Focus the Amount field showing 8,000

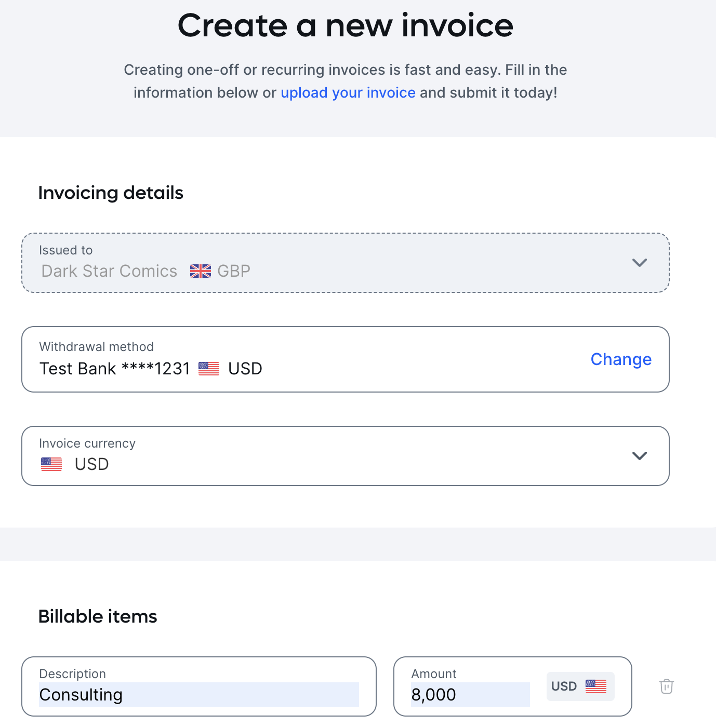[x=470, y=694]
